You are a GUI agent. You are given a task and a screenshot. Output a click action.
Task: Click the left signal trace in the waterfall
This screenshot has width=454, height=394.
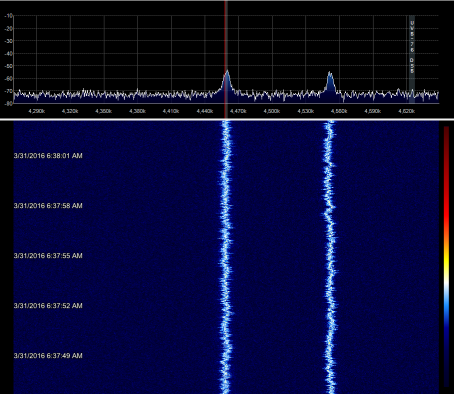[x=226, y=257]
